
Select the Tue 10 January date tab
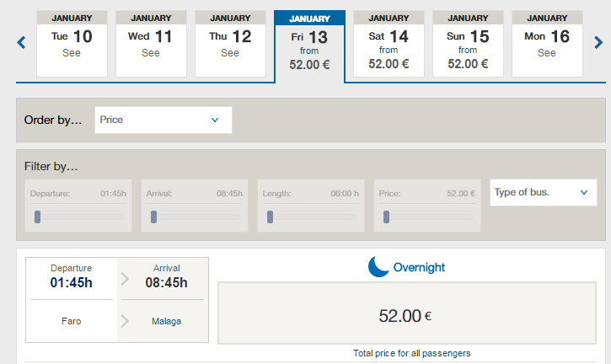tap(72, 44)
